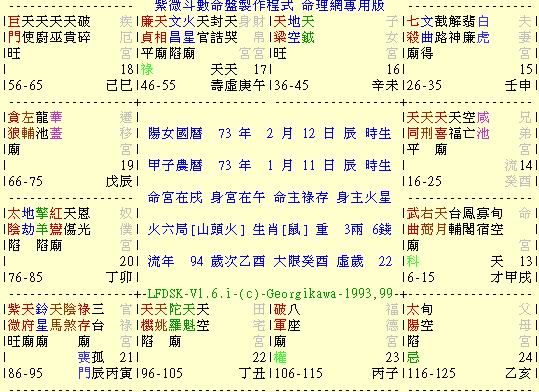This screenshot has height=392, width=539.
Task: Select the 96-105 age range
Action: pos(162,373)
